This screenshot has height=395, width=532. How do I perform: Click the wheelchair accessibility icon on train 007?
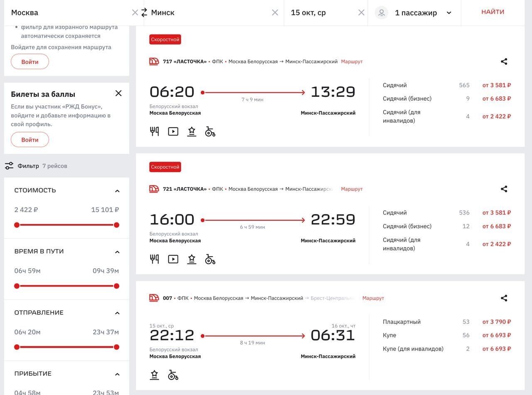click(173, 375)
